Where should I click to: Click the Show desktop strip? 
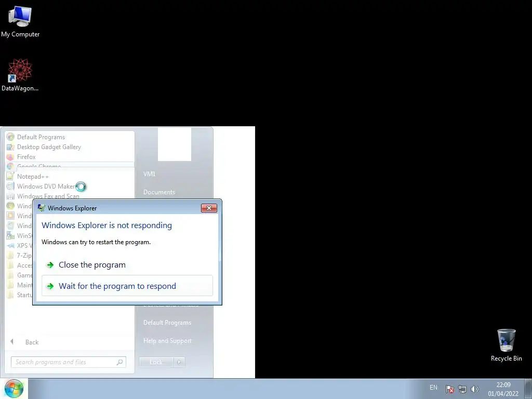[528, 389]
